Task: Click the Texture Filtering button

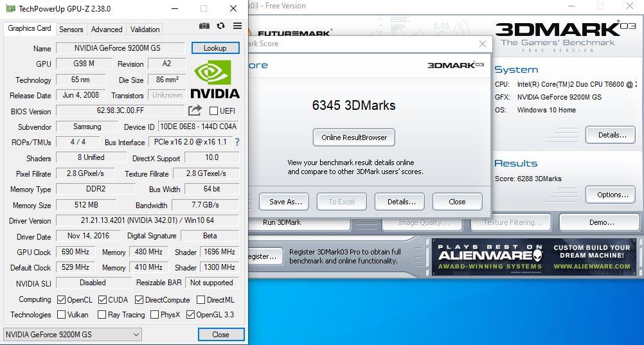Action: [x=511, y=222]
